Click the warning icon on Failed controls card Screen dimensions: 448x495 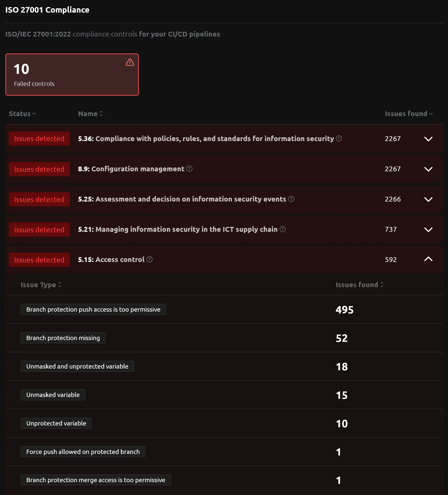(130, 62)
